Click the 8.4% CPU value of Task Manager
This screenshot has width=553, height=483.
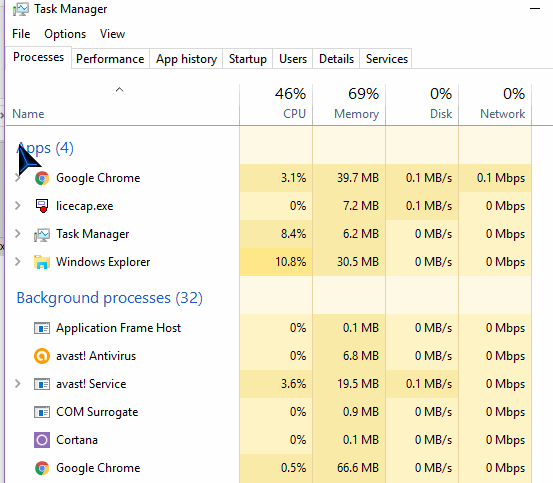(x=293, y=234)
